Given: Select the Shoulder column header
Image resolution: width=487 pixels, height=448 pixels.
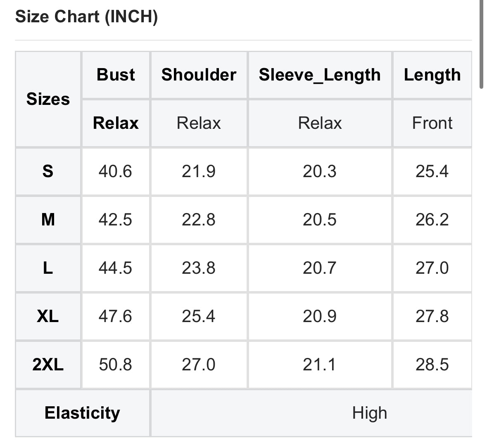Looking at the screenshot, I should click(x=199, y=75).
